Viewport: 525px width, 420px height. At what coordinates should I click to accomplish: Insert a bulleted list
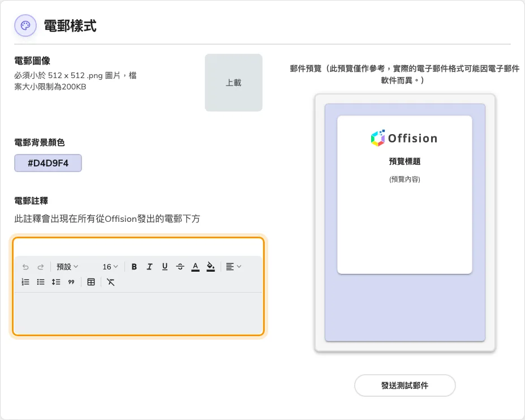tap(41, 282)
